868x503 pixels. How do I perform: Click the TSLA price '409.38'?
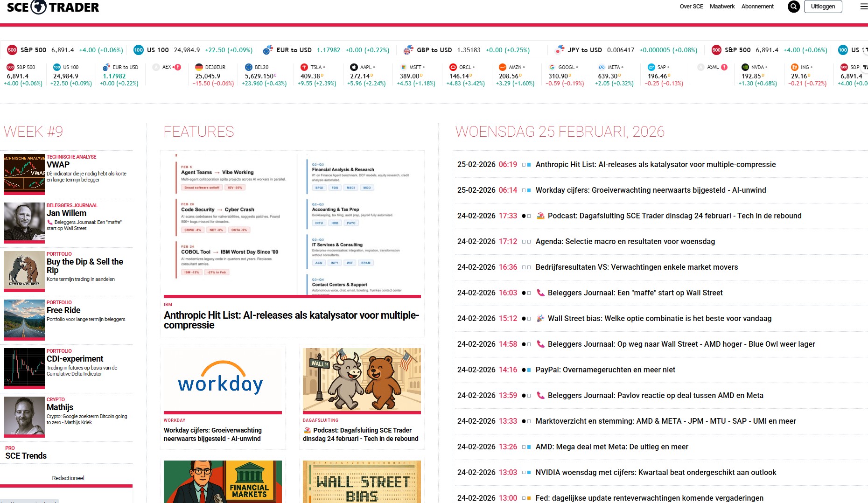(x=310, y=76)
